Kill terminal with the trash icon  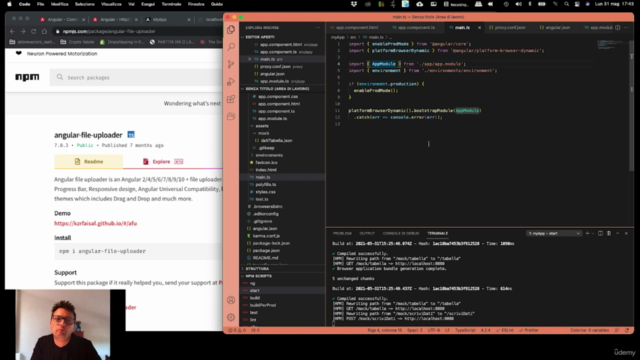609,233
